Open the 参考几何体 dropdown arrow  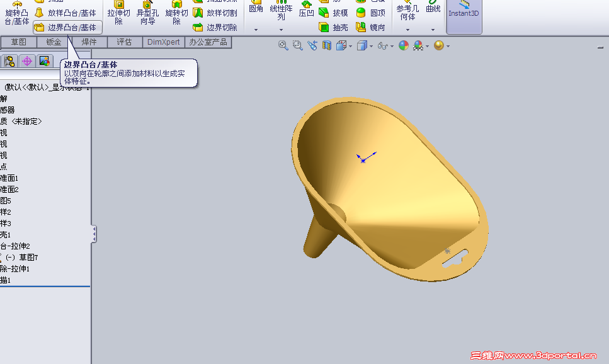pos(407,30)
